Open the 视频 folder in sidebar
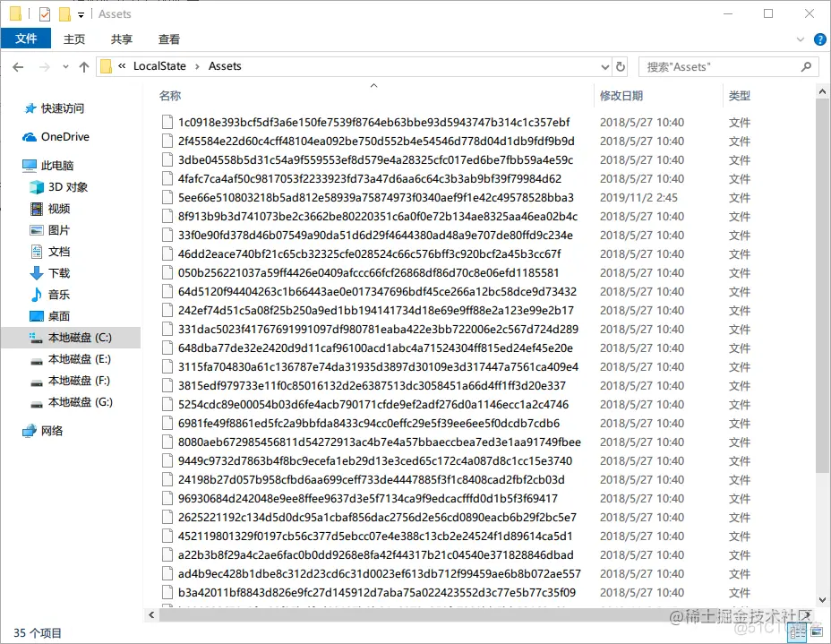 [x=49, y=209]
